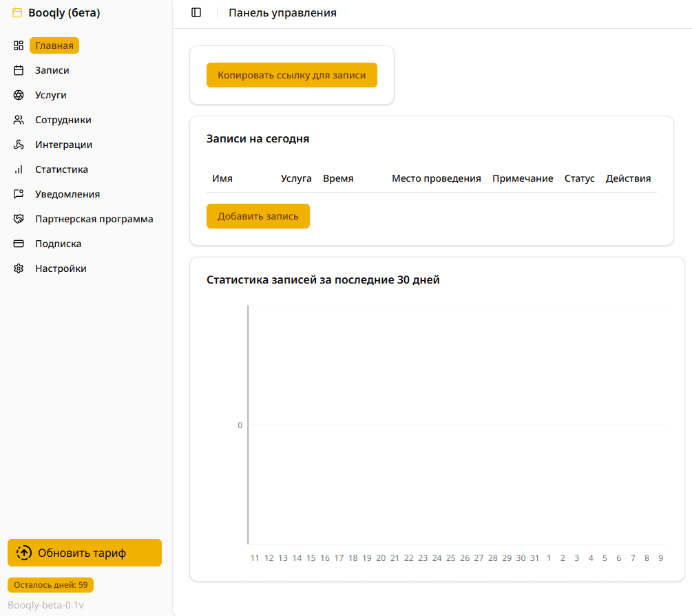Open the Партнерская программа menu item

pyautogui.click(x=94, y=219)
